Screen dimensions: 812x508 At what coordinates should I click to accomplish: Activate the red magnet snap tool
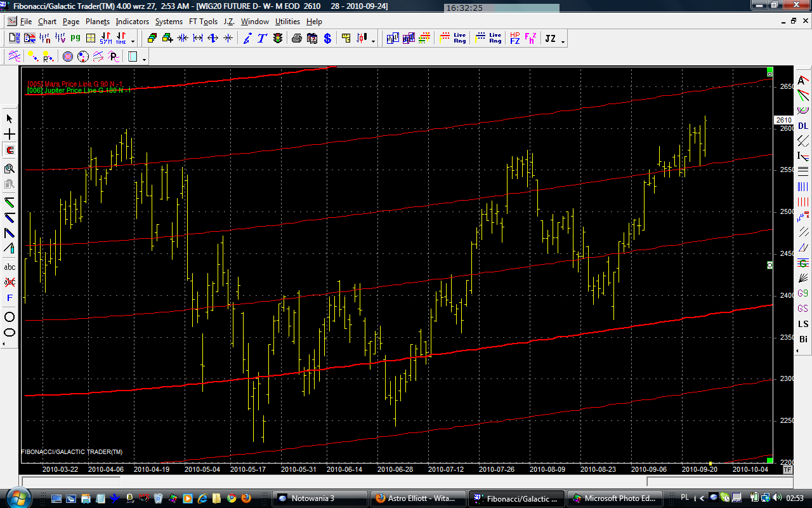[x=10, y=150]
